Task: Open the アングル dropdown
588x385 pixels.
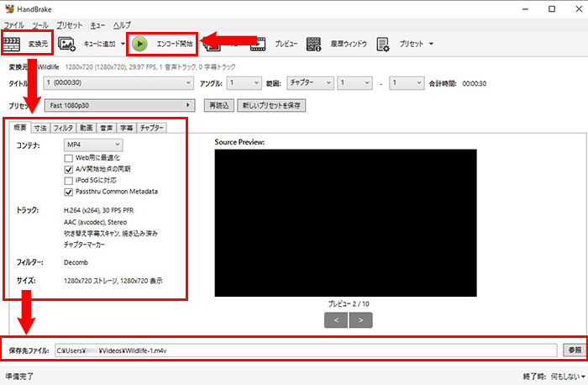Action: point(244,83)
